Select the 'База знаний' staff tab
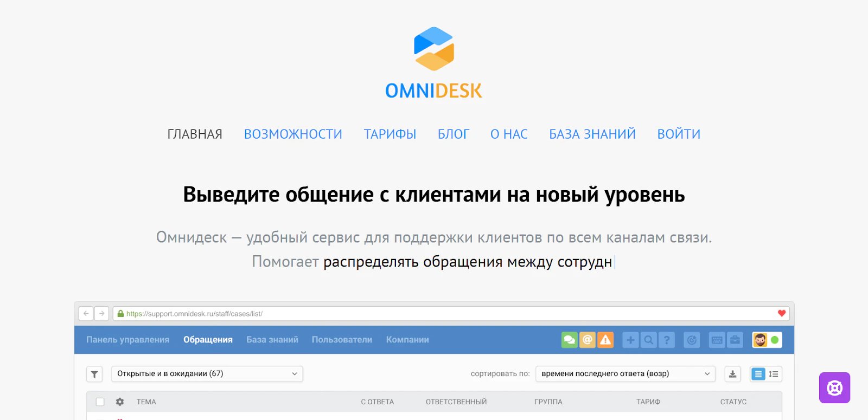 [x=272, y=340]
